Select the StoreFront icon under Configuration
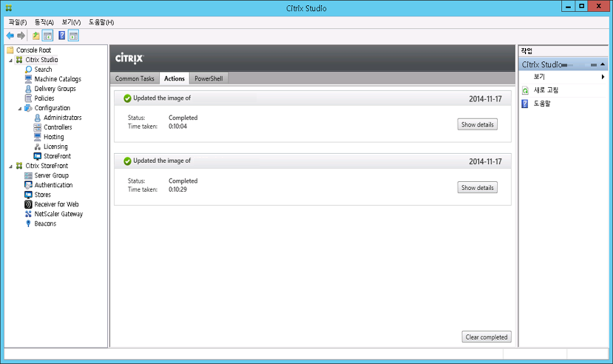 pos(38,156)
